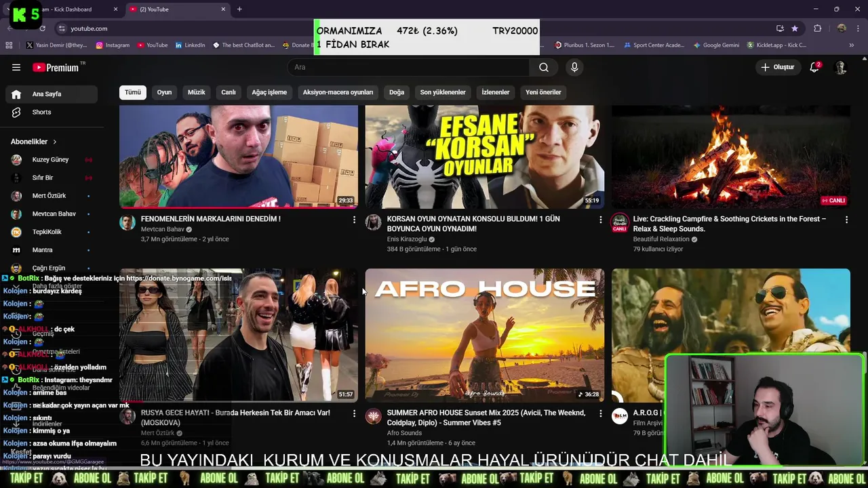Play the live Crackling Campfire thumbnail

[x=731, y=157]
